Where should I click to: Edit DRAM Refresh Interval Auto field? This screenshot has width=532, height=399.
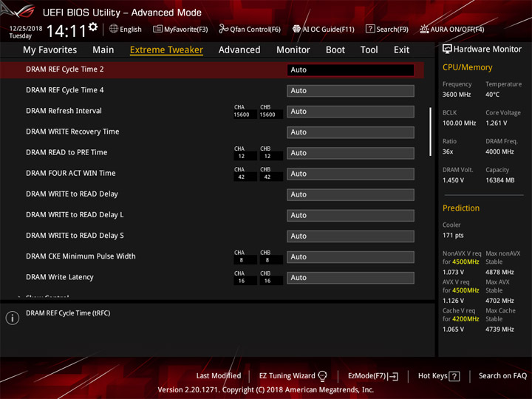350,112
